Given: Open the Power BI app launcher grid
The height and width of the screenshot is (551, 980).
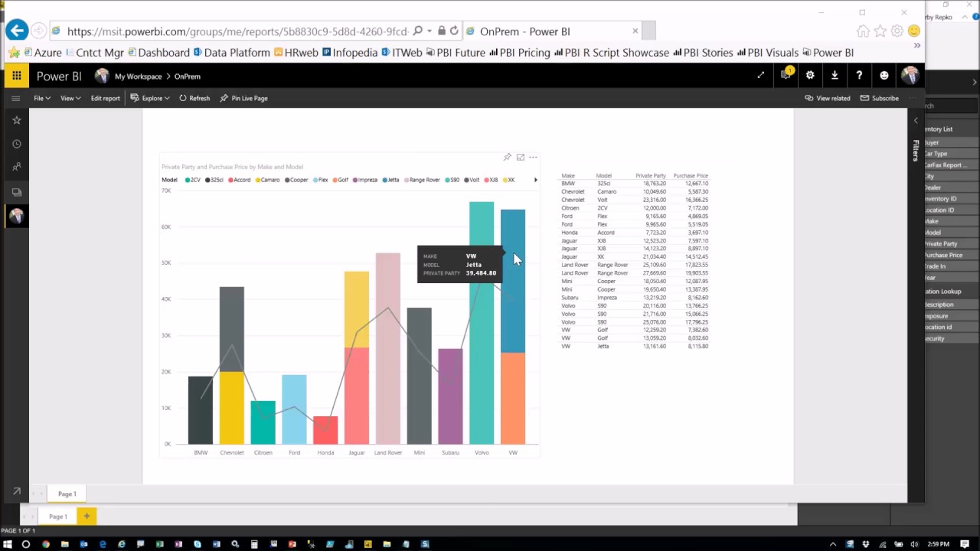Looking at the screenshot, I should 16,76.
